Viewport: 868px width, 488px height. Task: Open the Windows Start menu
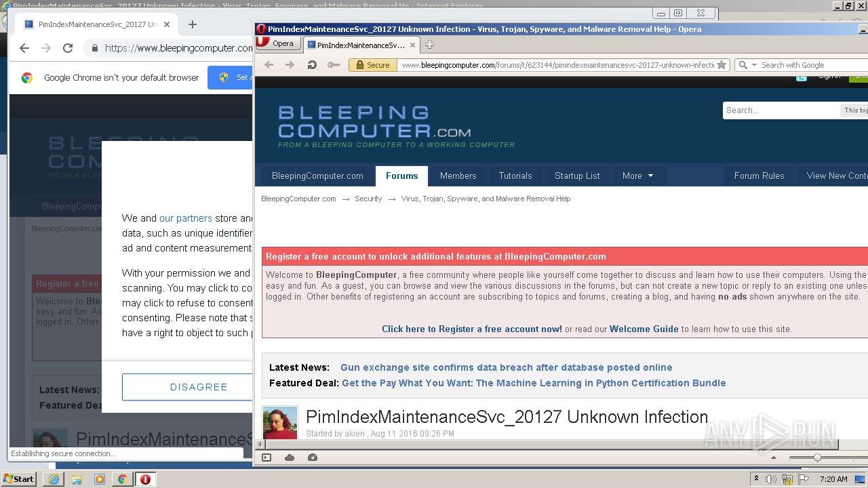tap(18, 479)
